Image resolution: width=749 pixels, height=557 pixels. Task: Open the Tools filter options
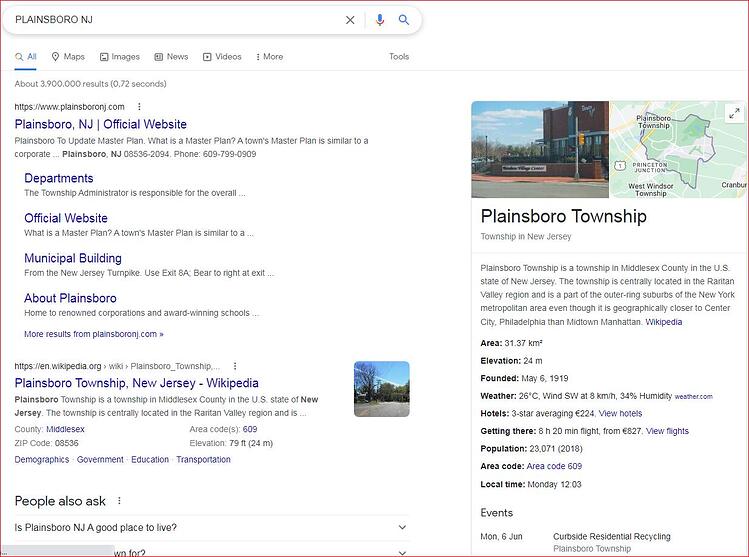coord(399,56)
